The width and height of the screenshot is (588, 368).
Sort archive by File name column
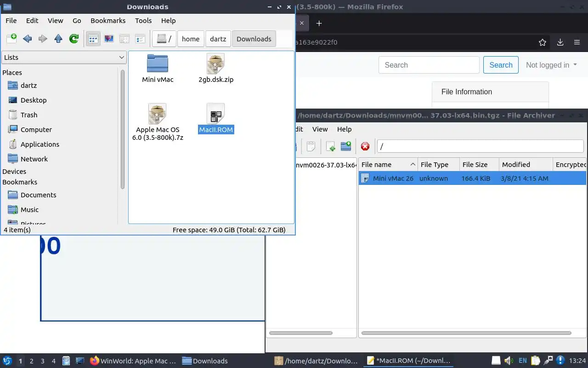[388, 165]
